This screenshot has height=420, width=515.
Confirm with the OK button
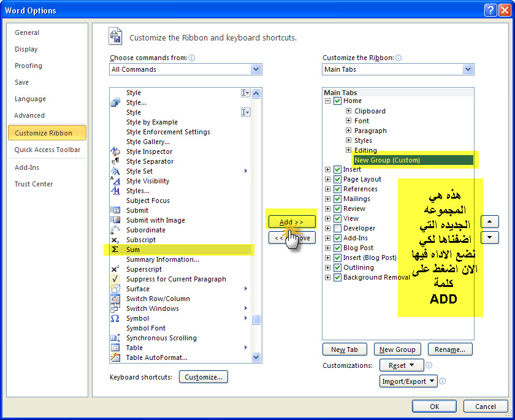click(434, 407)
